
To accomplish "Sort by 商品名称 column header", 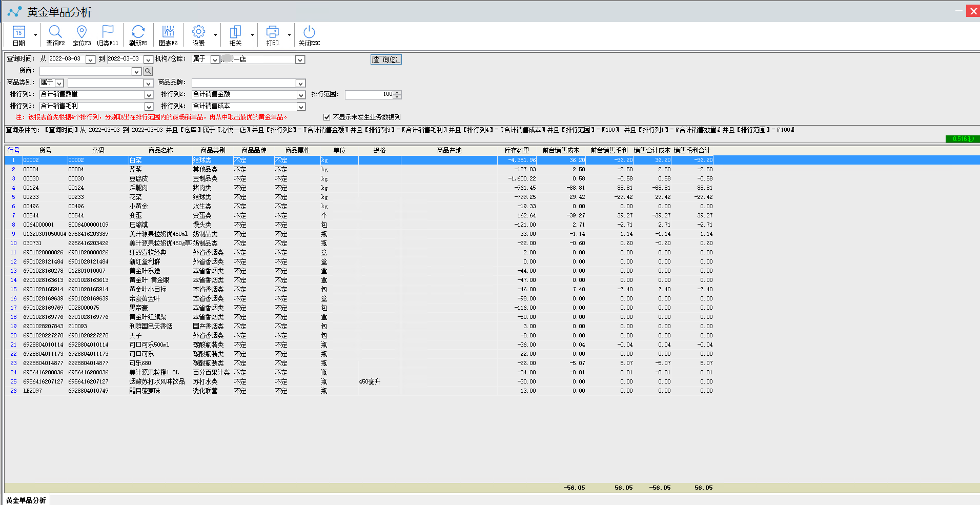I will click(x=160, y=150).
